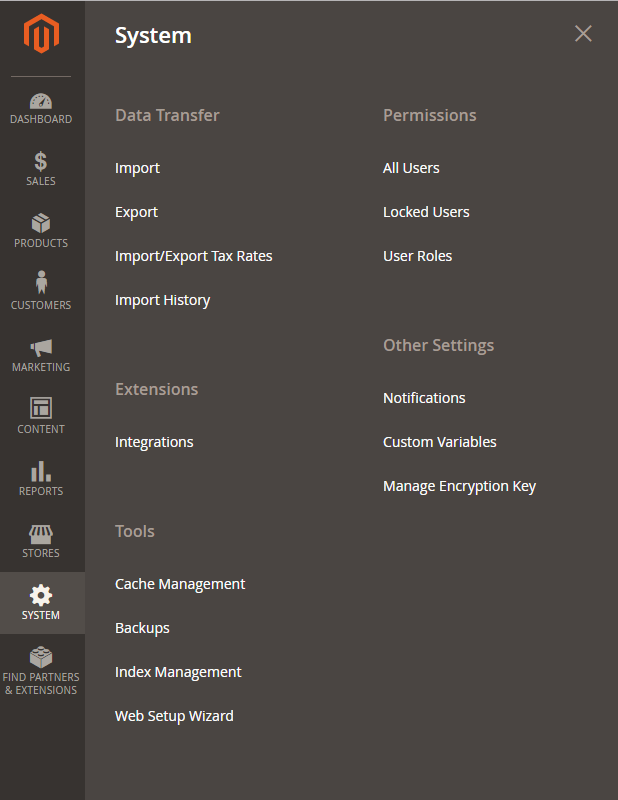Image resolution: width=618 pixels, height=800 pixels.
Task: Go to Import/Export Tax Rates
Action: (193, 256)
